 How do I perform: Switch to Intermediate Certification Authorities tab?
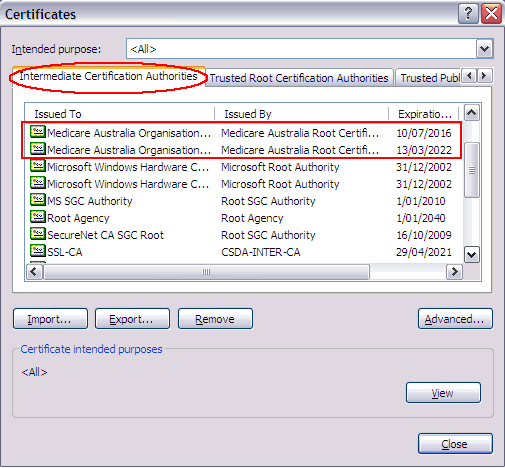(108, 76)
